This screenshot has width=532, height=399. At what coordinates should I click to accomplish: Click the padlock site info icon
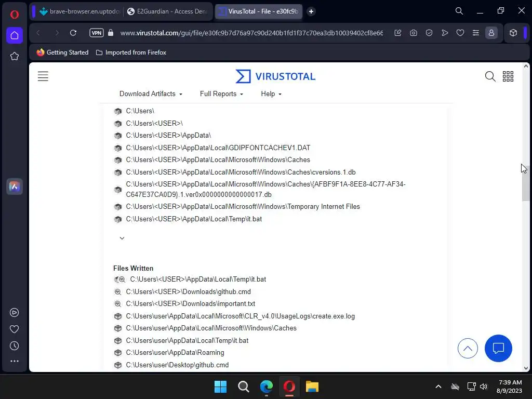pos(111,33)
